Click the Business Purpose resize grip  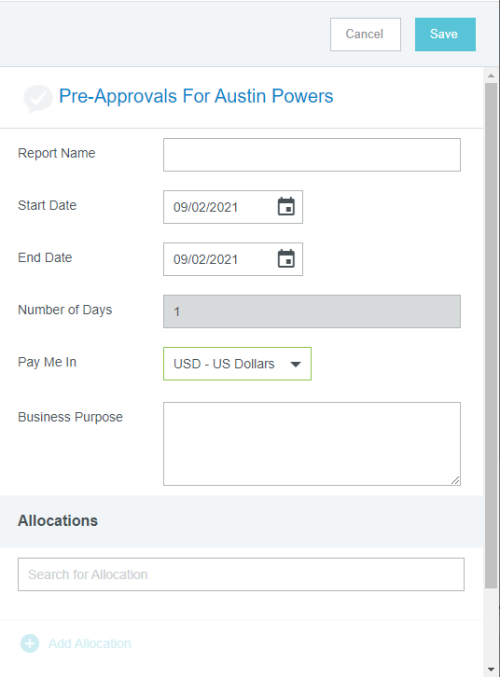(455, 480)
